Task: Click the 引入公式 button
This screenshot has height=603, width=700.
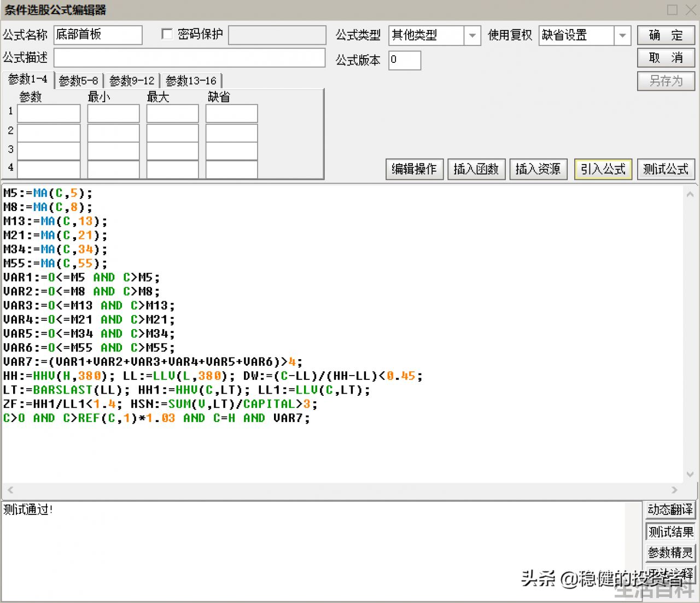Action: [603, 169]
